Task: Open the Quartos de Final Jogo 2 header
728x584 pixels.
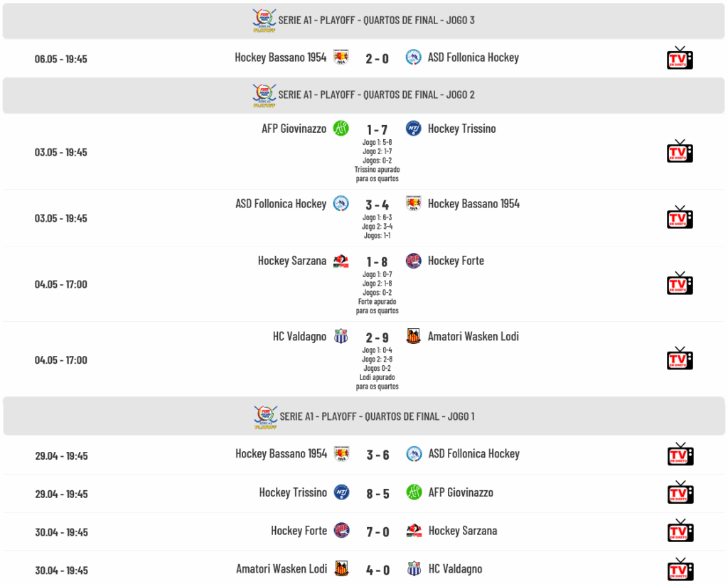Action: click(363, 95)
